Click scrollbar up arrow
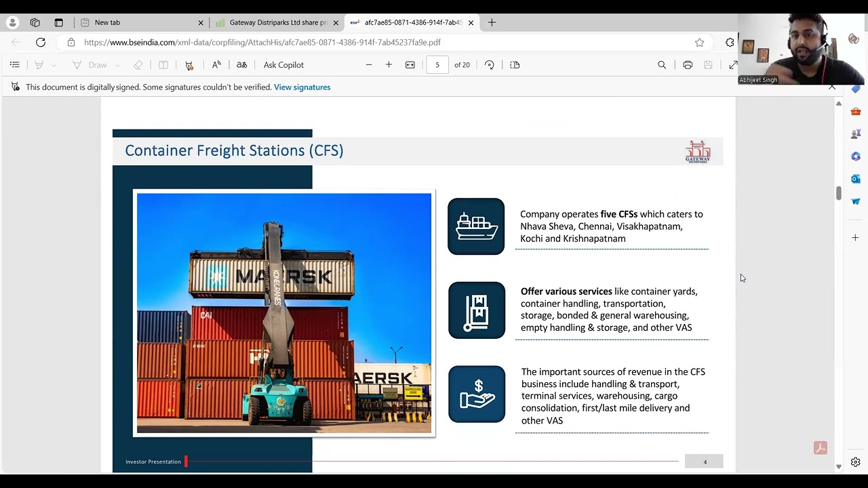Image resolution: width=868 pixels, height=488 pixels. click(x=839, y=104)
